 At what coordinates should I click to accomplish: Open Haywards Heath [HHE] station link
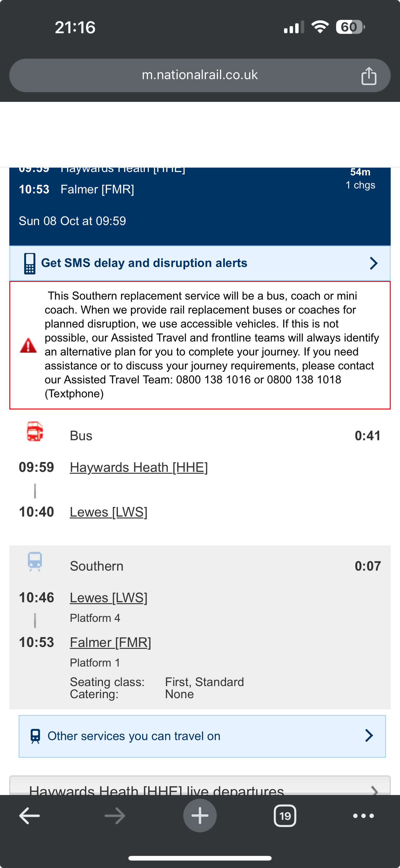(x=139, y=467)
